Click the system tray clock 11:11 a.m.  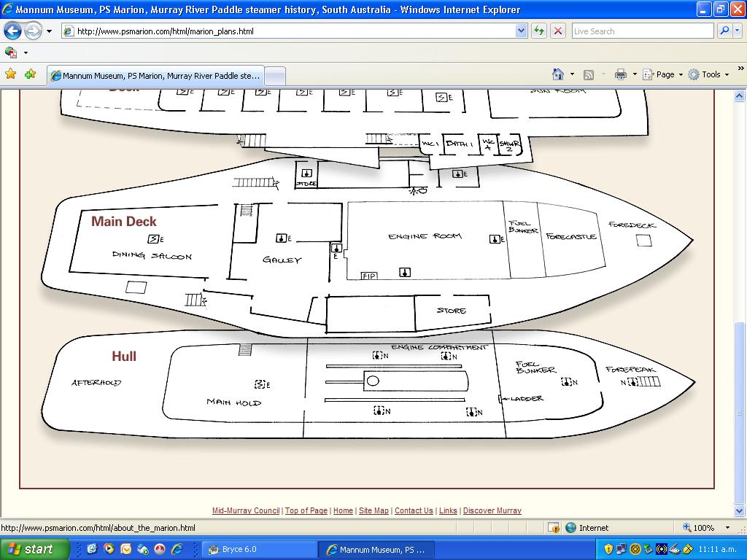point(718,549)
